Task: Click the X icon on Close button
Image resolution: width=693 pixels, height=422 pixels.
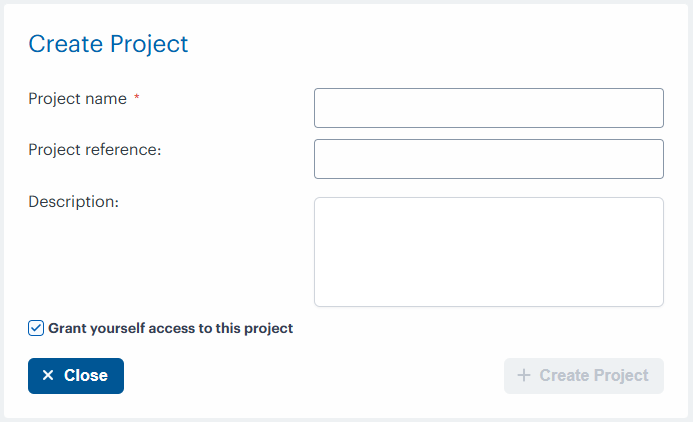Action: click(x=48, y=376)
